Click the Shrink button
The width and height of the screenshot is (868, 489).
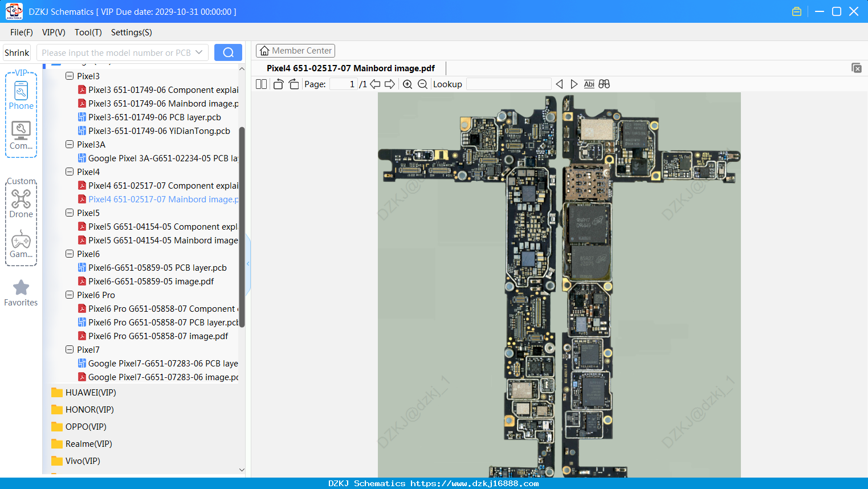(17, 52)
